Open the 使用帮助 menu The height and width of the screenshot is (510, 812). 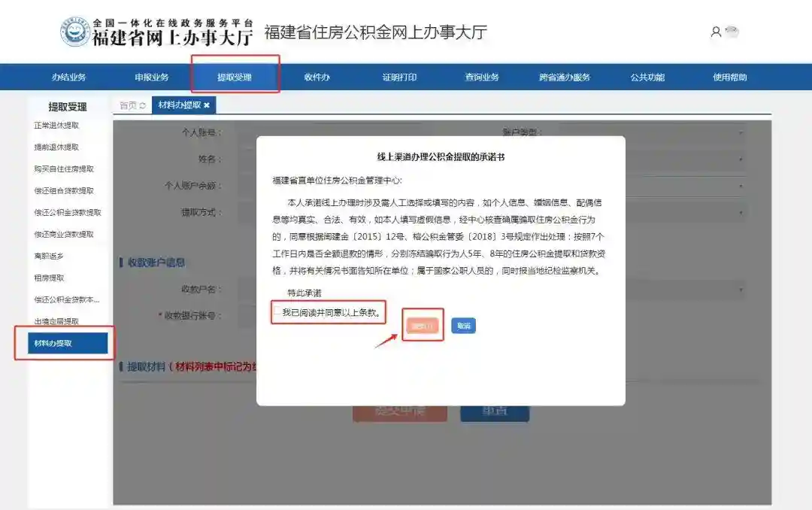coord(730,77)
